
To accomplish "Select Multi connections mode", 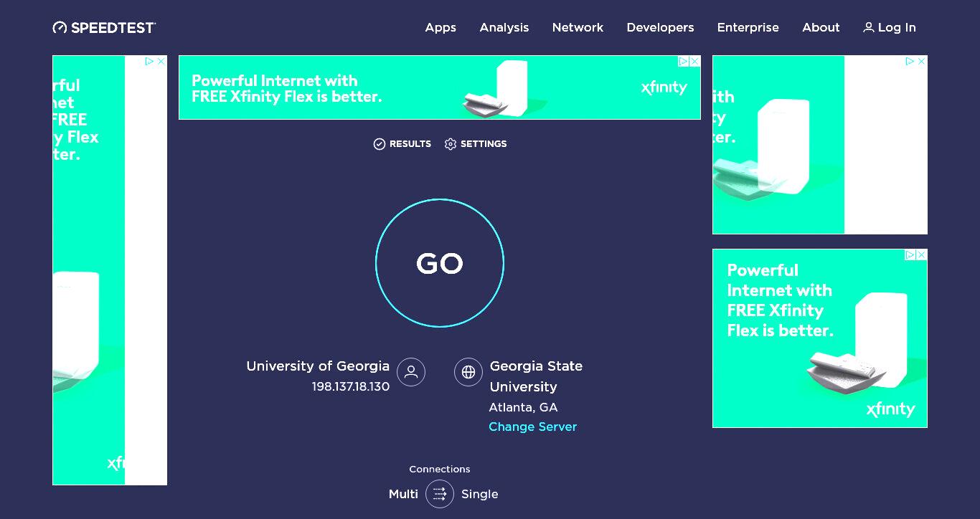I will [x=403, y=494].
